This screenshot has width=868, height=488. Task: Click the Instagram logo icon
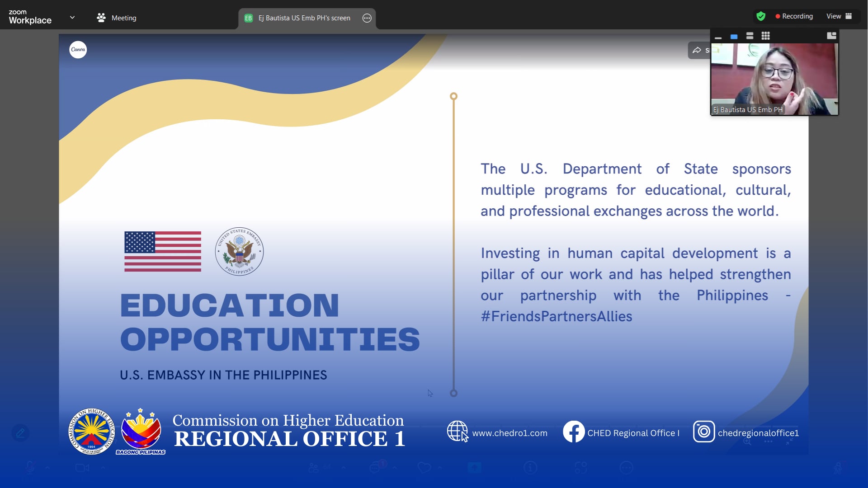pos(703,432)
